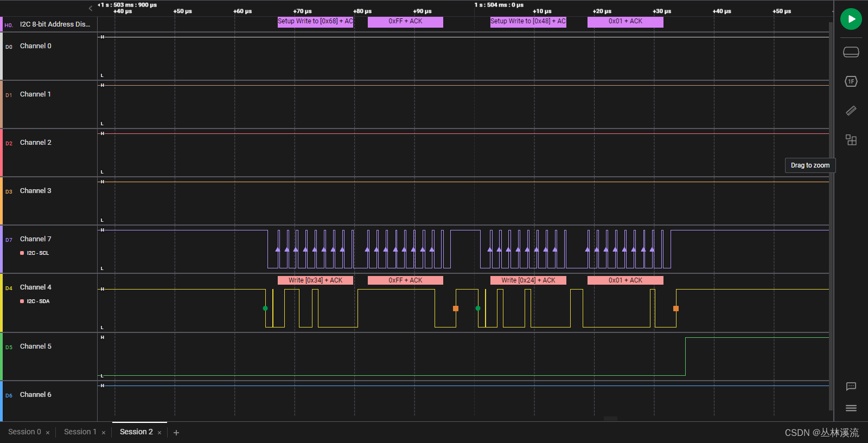
Task: Click the red '0x01 + ACK' SDA bubble
Action: tap(625, 280)
